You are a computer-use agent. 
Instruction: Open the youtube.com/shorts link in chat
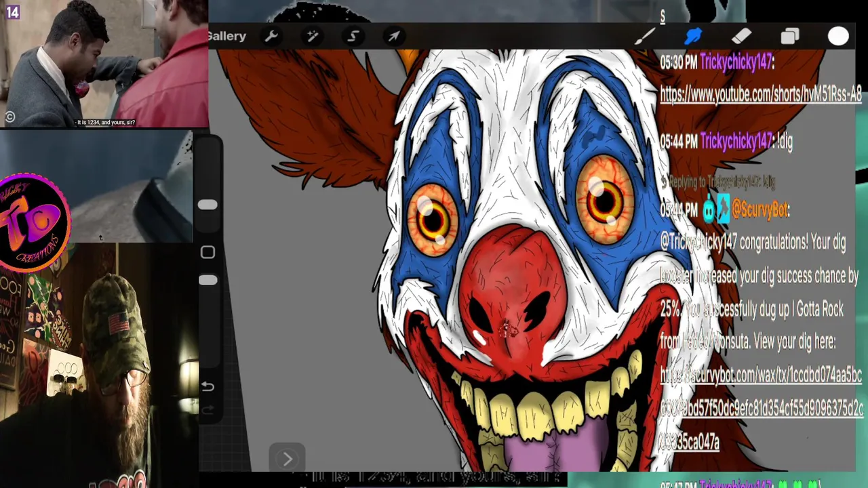[x=760, y=95]
